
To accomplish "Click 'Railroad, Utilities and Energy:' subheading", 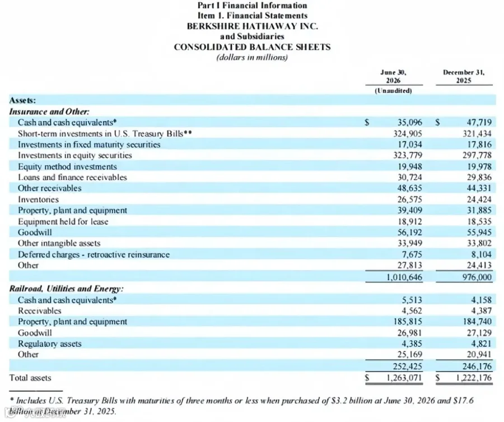I will coord(66,289).
